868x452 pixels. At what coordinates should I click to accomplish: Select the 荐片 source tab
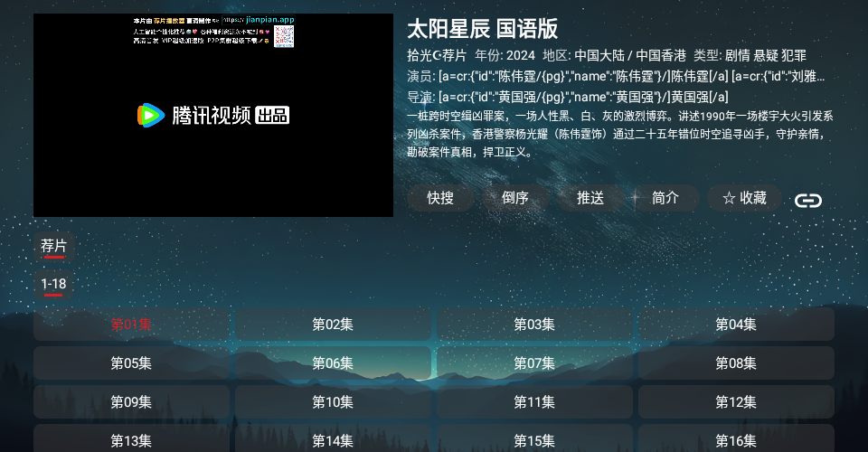53,246
